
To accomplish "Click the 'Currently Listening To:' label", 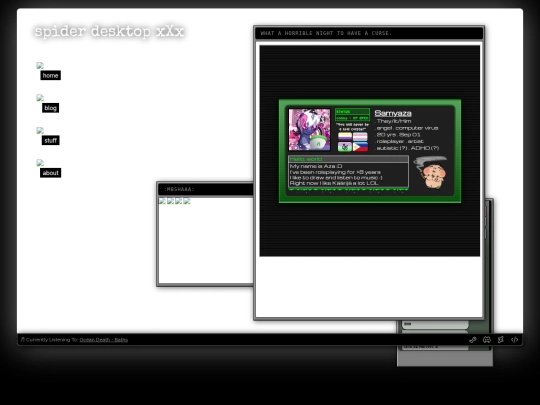I will (52, 340).
